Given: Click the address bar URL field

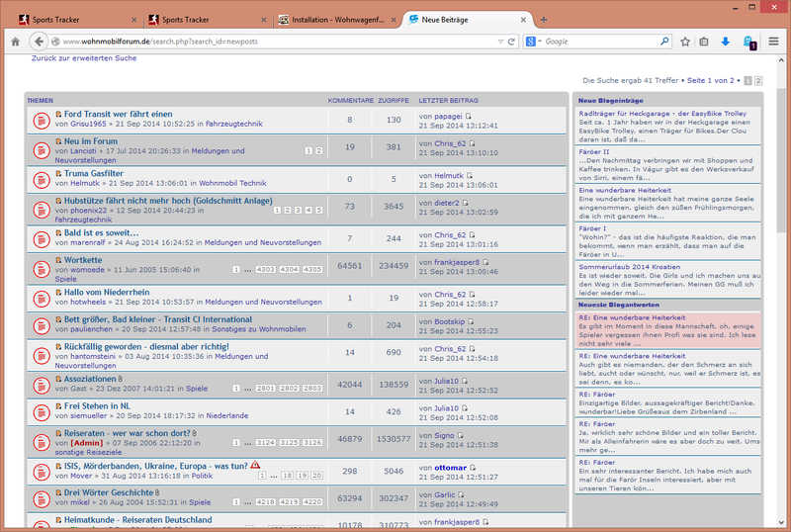Looking at the screenshot, I should 278,42.
